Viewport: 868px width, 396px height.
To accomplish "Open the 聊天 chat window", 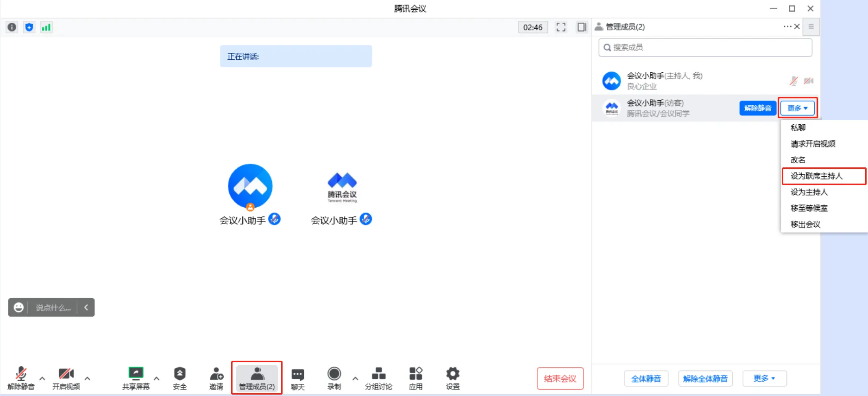I will [x=298, y=378].
